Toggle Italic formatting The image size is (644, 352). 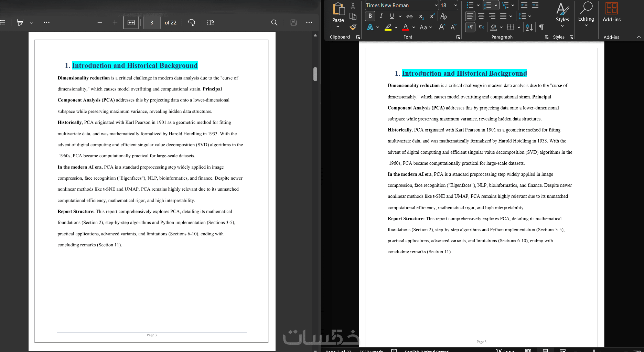tap(381, 16)
